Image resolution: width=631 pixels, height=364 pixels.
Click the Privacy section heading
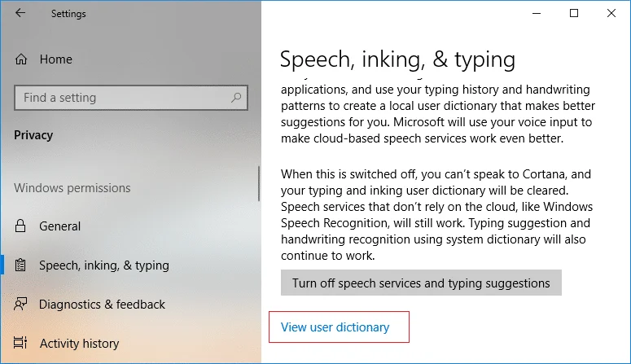33,135
